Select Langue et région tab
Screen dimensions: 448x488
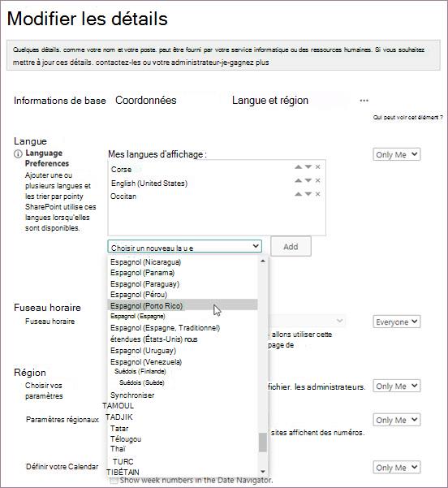[x=270, y=101]
